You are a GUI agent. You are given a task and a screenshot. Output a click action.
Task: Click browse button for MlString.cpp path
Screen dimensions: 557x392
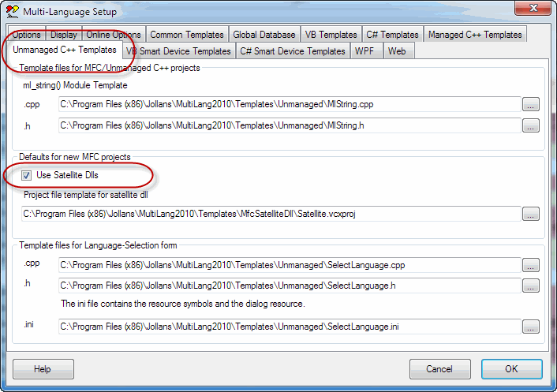(x=530, y=104)
